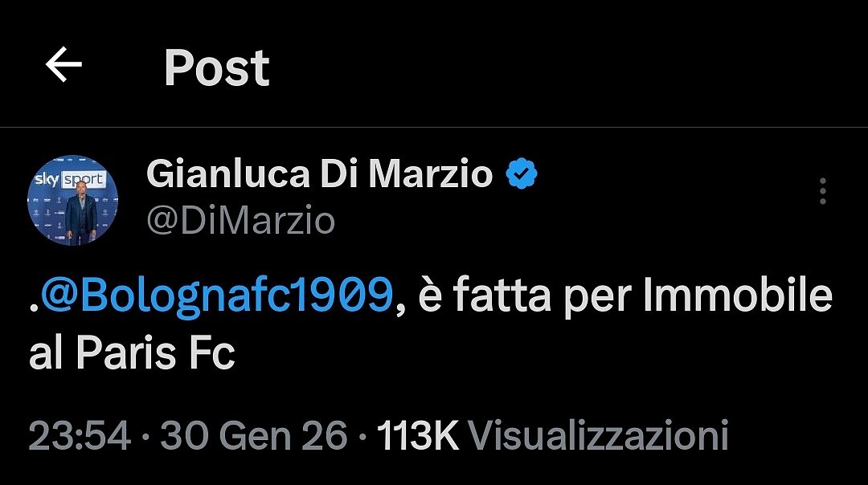Click the "30 Gen 26" date
This screenshot has height=485, width=868.
tap(254, 435)
